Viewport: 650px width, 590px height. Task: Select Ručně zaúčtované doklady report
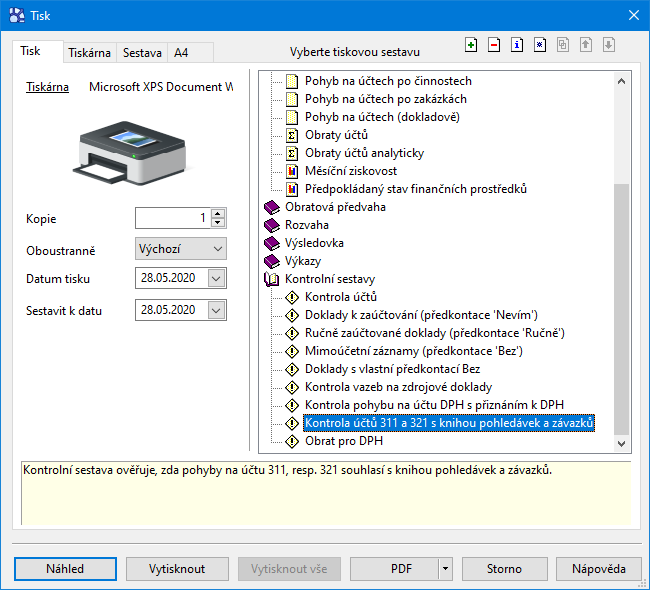pos(435,333)
